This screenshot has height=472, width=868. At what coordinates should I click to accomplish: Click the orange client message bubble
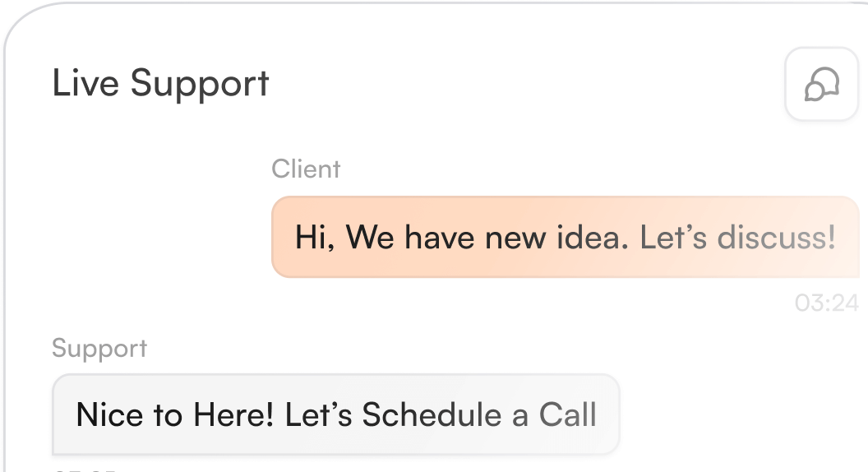[565, 238]
